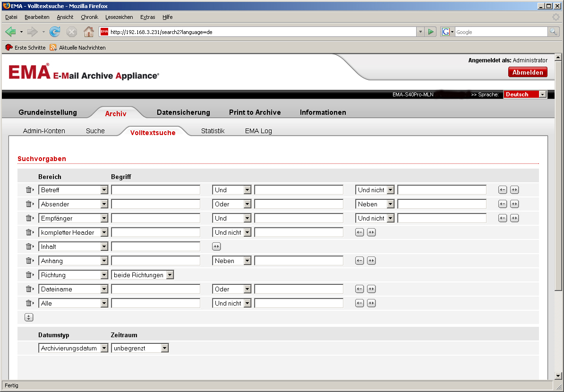Open the Deutsch language dropdown
The image size is (564, 392).
pos(525,94)
